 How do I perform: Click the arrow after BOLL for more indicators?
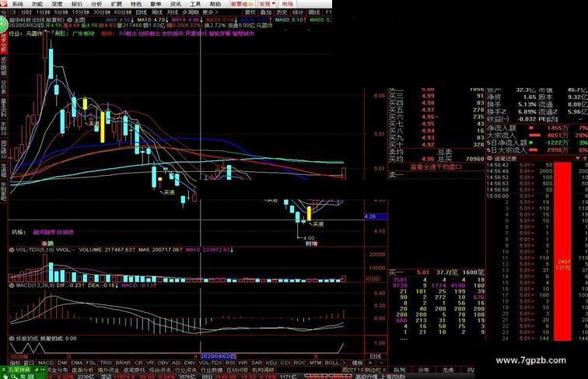(345, 363)
